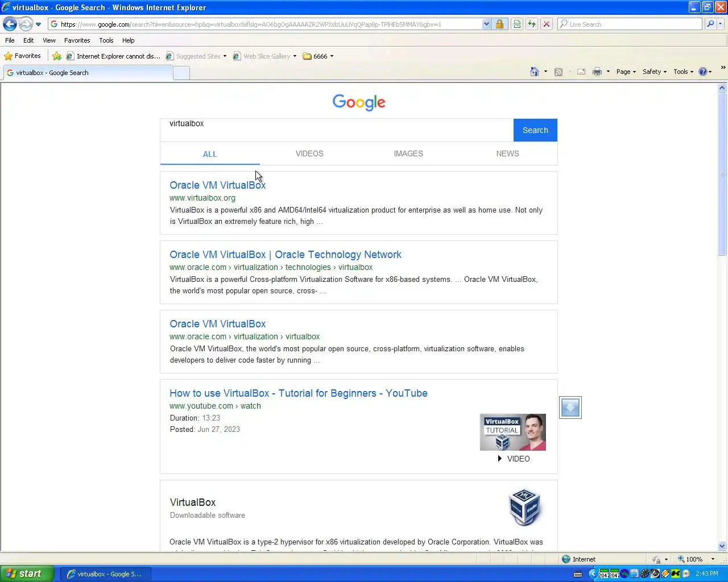Switch to the IMAGES tab
Image resolution: width=728 pixels, height=582 pixels.
tap(408, 153)
